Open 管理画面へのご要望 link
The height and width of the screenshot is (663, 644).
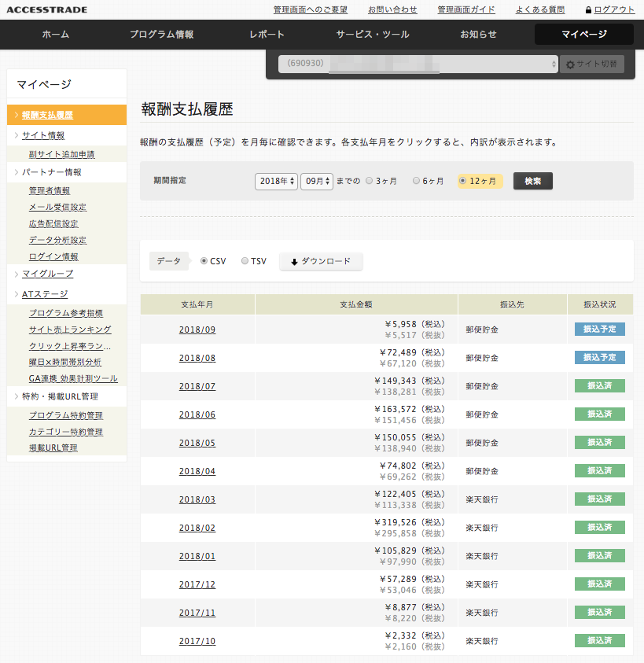point(311,9)
